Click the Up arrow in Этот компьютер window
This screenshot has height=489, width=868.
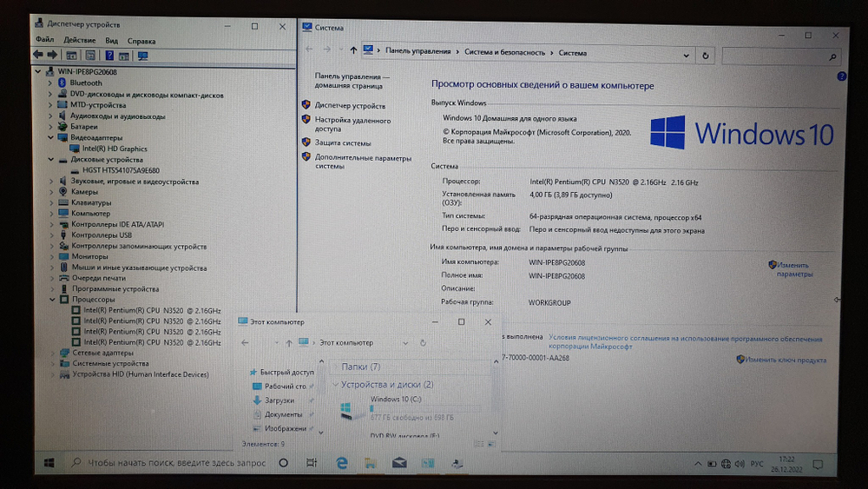[x=288, y=343]
